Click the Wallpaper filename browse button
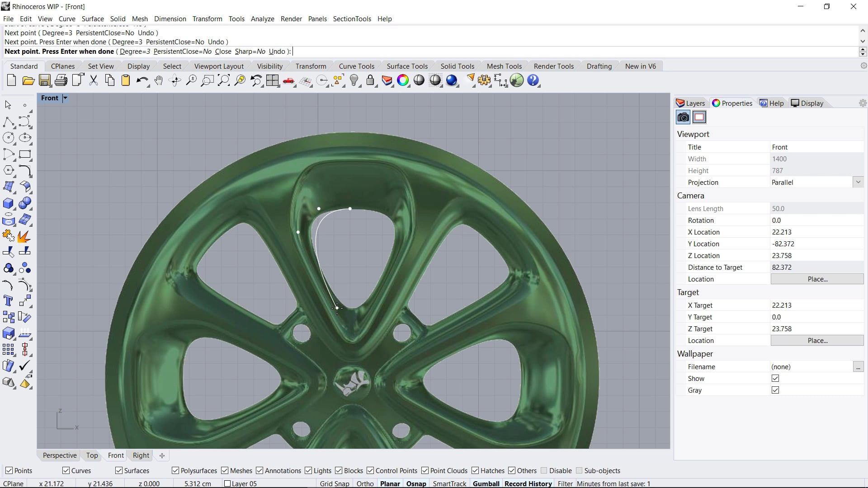 point(858,367)
